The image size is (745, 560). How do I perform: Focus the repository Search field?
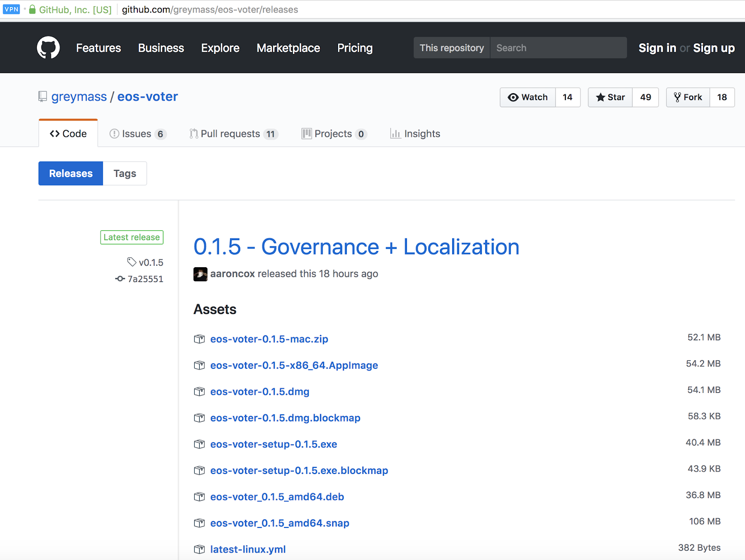558,48
